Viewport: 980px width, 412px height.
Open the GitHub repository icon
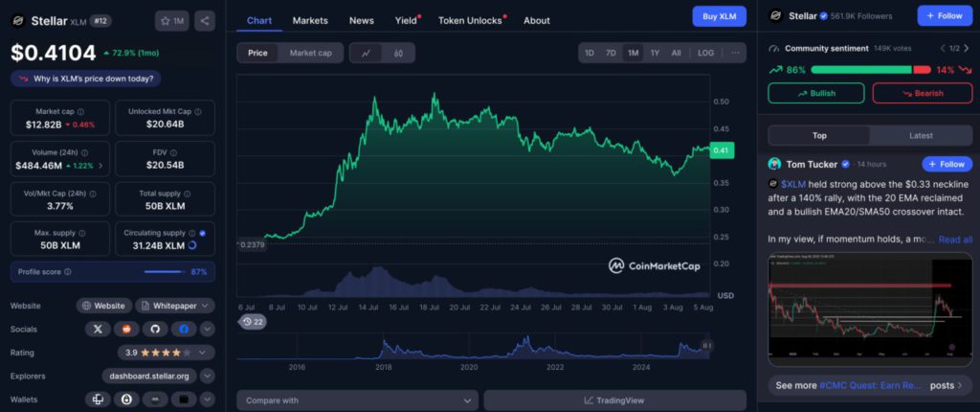pos(156,329)
